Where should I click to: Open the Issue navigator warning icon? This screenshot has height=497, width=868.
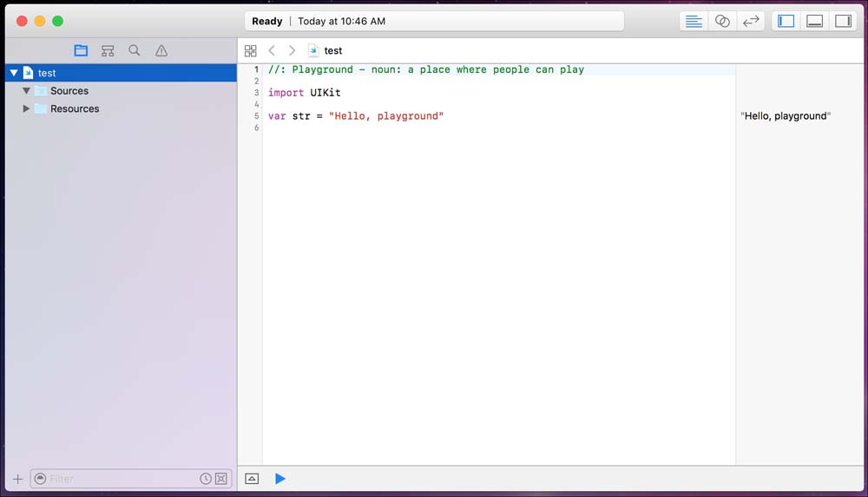(x=161, y=51)
